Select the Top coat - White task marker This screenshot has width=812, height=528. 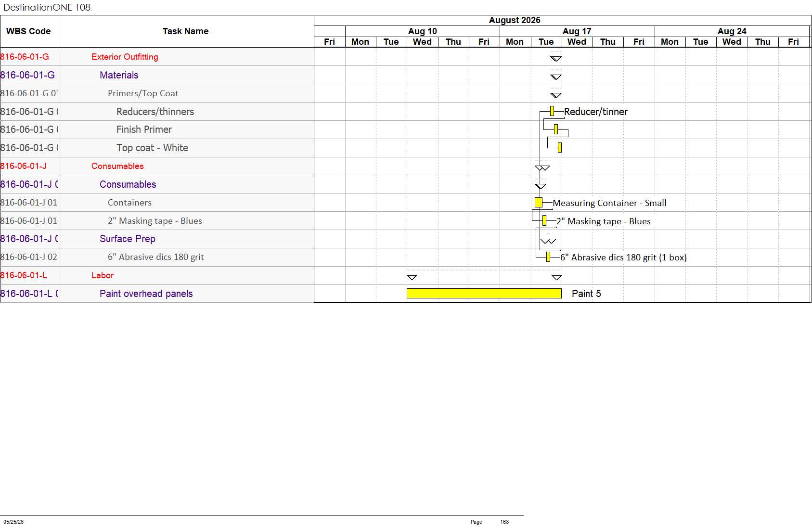click(x=560, y=147)
